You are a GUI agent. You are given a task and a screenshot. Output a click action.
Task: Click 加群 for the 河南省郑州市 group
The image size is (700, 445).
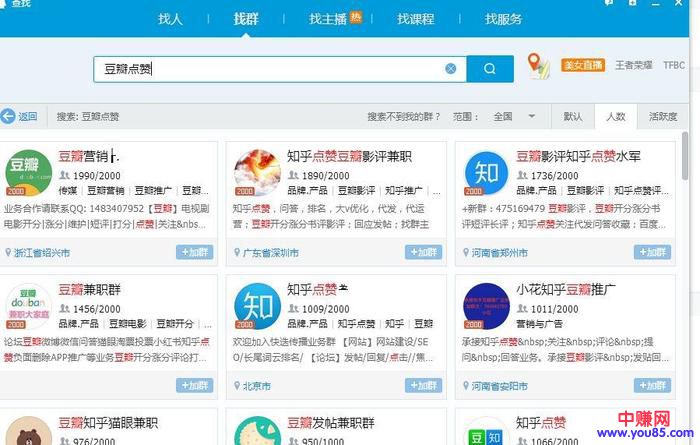click(x=652, y=253)
